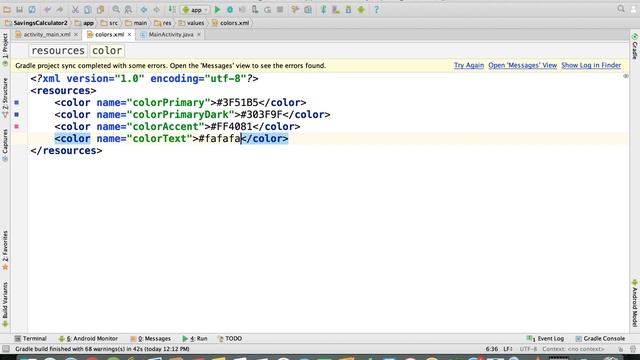640x360 pixels.
Task: Click the navigate Forward arrow icon
Action: (x=156, y=9)
